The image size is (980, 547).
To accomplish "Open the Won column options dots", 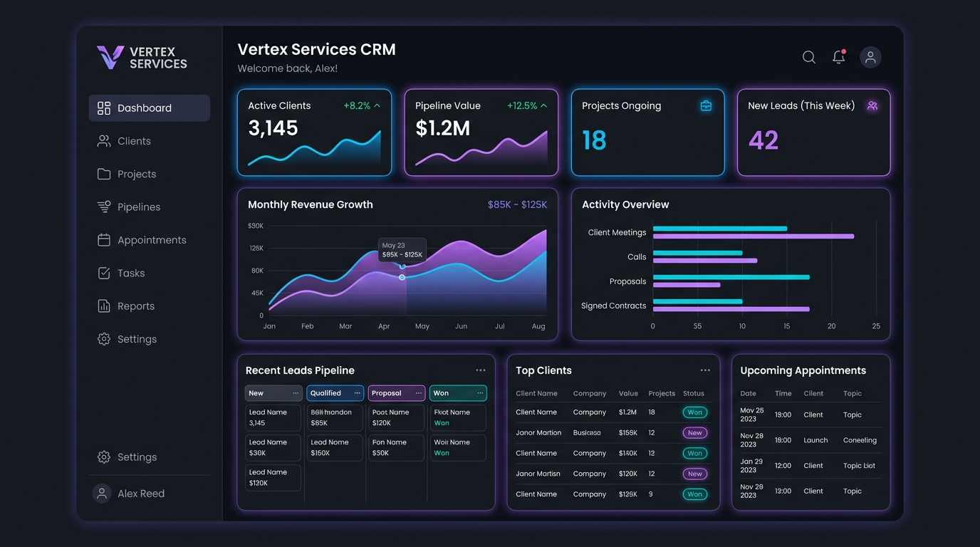I will coord(481,393).
